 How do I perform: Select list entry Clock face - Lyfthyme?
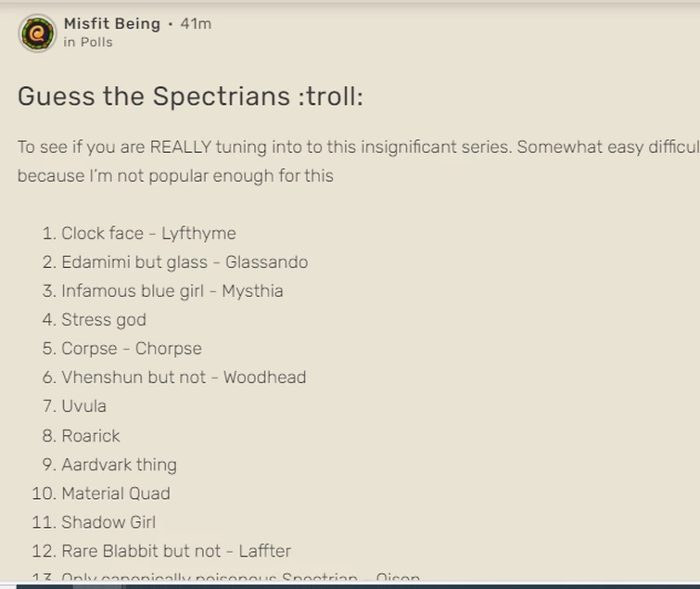[x=148, y=233]
